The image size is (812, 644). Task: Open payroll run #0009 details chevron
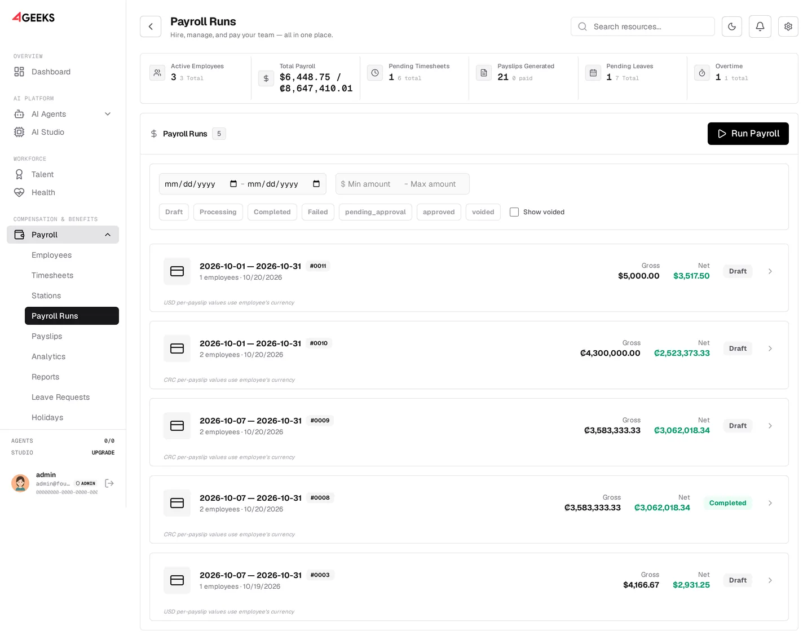pos(770,426)
